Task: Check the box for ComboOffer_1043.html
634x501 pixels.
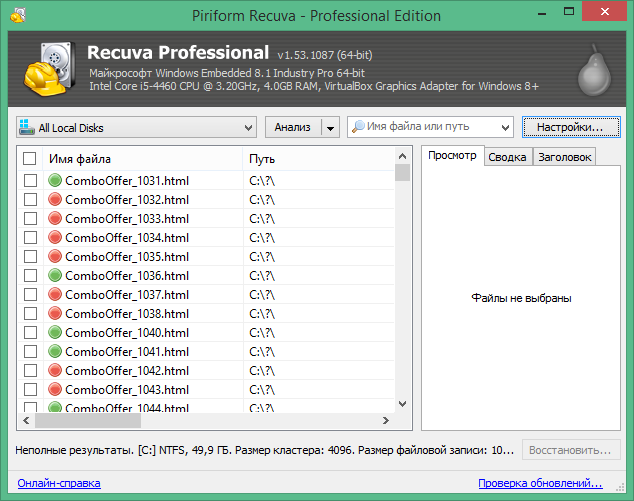Action: 30,389
